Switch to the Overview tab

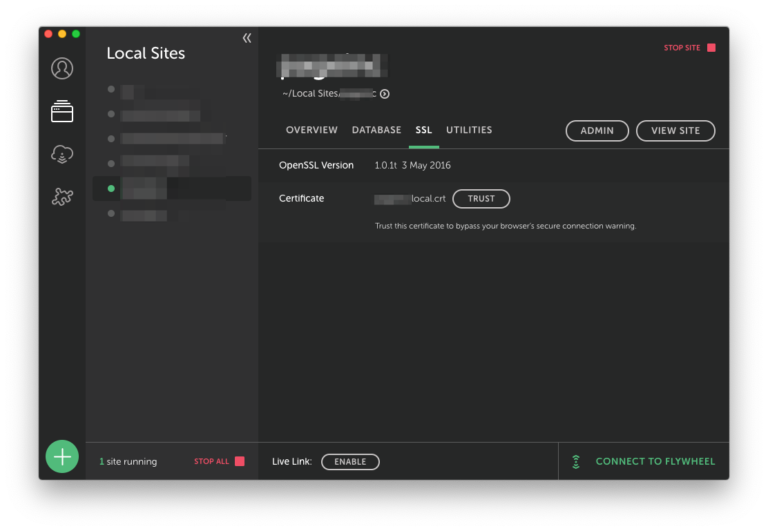click(x=311, y=130)
